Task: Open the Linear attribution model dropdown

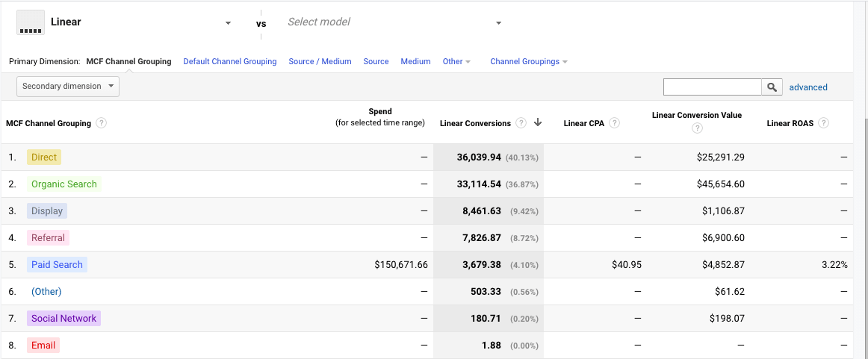Action: tap(228, 23)
